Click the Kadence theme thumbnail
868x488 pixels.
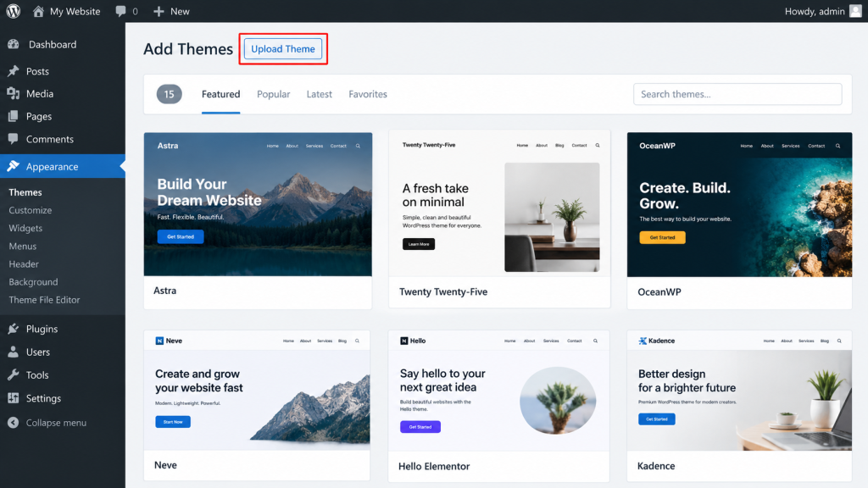(x=739, y=391)
